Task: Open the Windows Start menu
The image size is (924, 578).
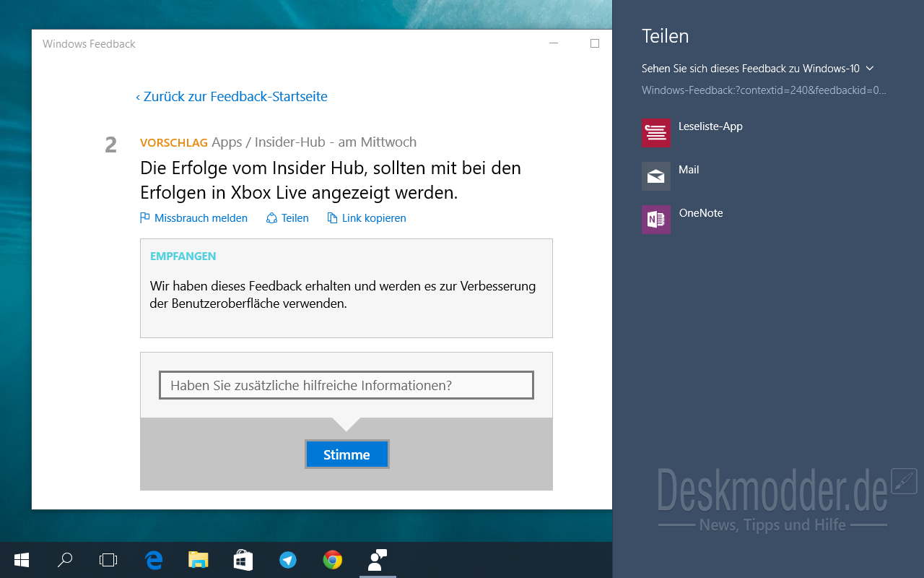Action: tap(22, 560)
